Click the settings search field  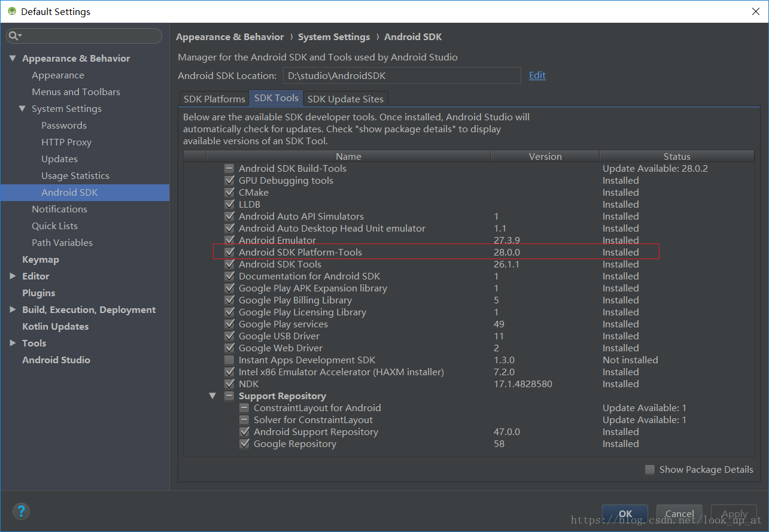pyautogui.click(x=84, y=36)
